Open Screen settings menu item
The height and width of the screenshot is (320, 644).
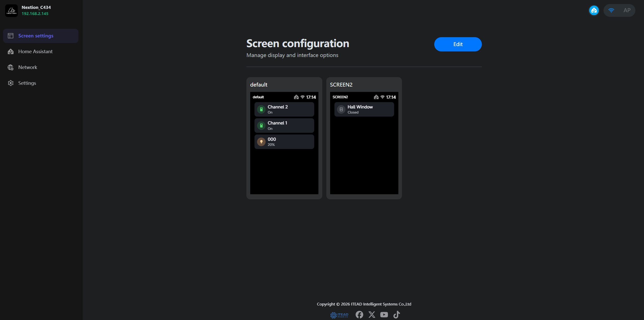(x=41, y=36)
